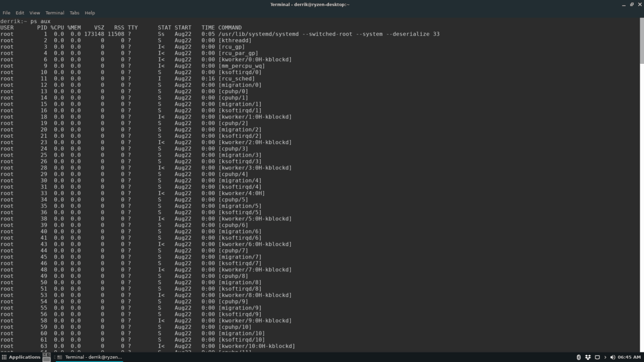Click the [rcu_par_gp] process entry
The image size is (644, 362).
click(238, 53)
